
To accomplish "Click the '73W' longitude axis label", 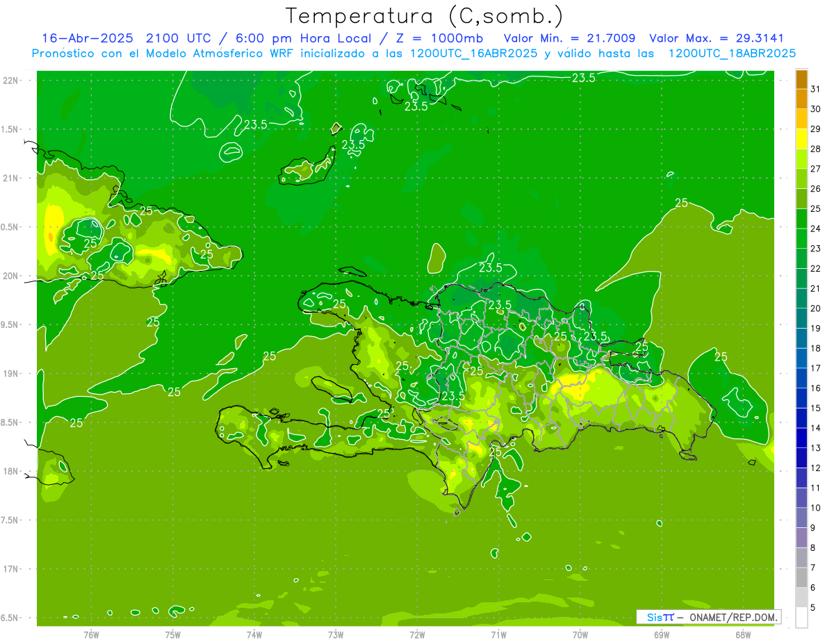I will point(336,634).
